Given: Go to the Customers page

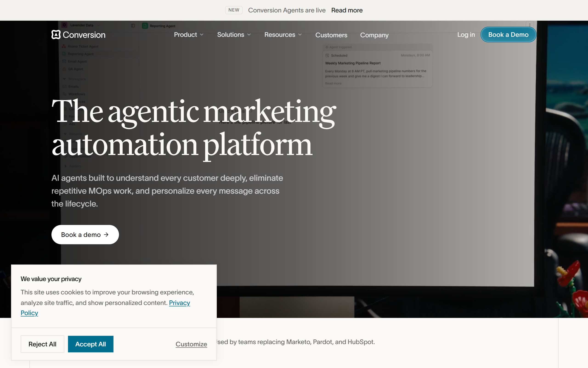Looking at the screenshot, I should tap(331, 35).
